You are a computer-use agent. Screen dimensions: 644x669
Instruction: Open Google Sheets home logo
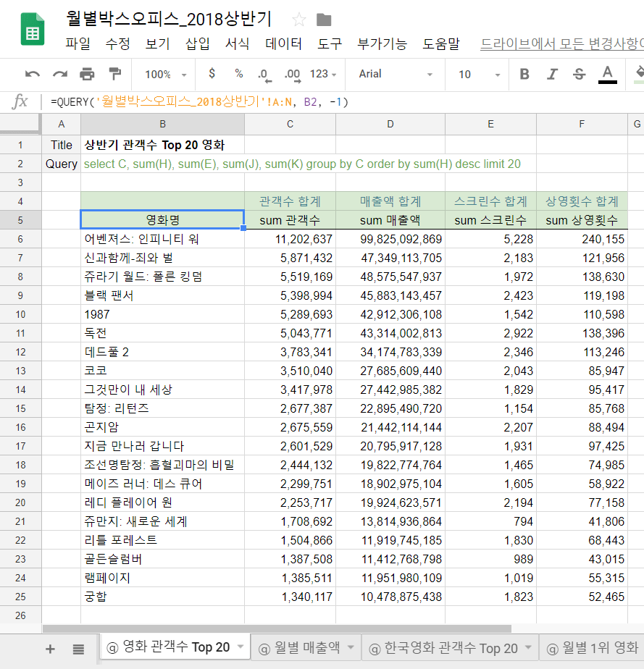[x=33, y=29]
